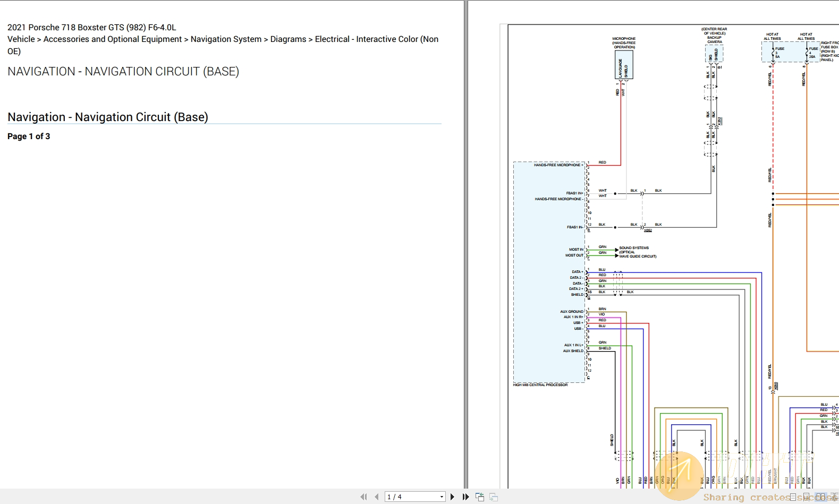Click the uppercase heading NAVIGATION - NAVIGATION CIRCUIT (BASE)
This screenshot has width=839, height=504.
click(123, 71)
